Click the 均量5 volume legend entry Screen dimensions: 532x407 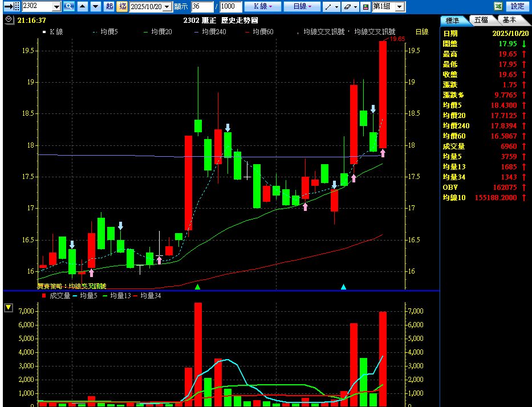point(85,296)
